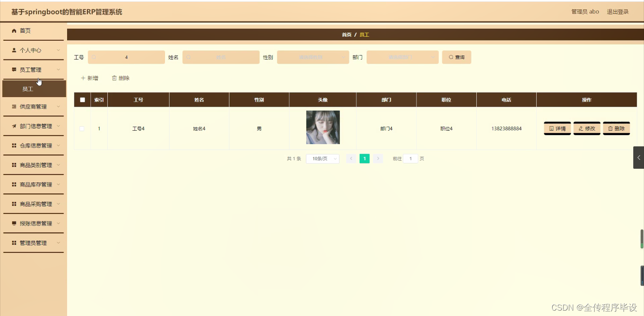Click the grid icon beside 仓库信息管理
644x316 pixels.
(x=14, y=145)
